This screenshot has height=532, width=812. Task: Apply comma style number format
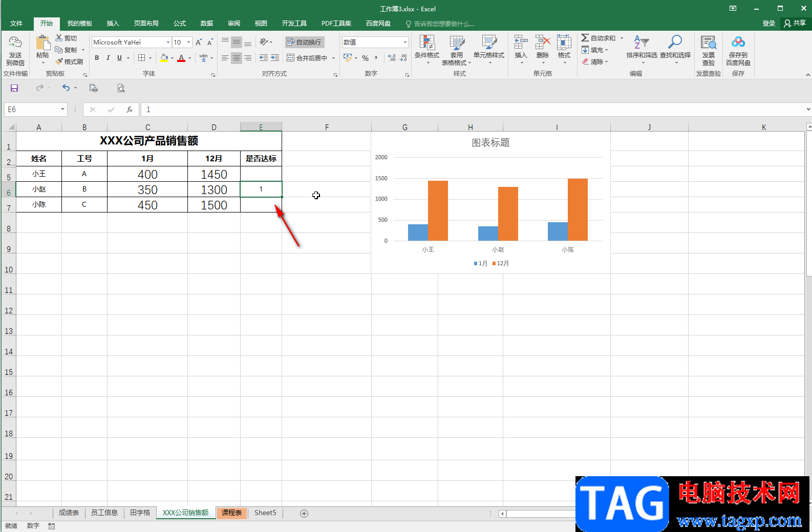click(376, 58)
